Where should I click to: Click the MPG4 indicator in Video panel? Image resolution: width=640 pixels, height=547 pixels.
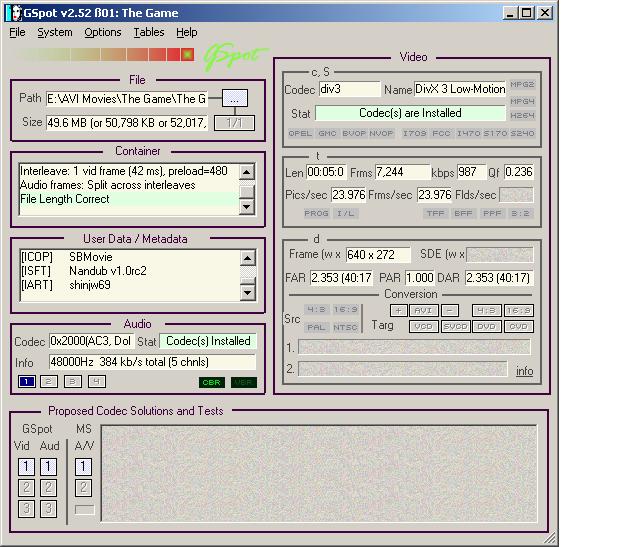(522, 101)
